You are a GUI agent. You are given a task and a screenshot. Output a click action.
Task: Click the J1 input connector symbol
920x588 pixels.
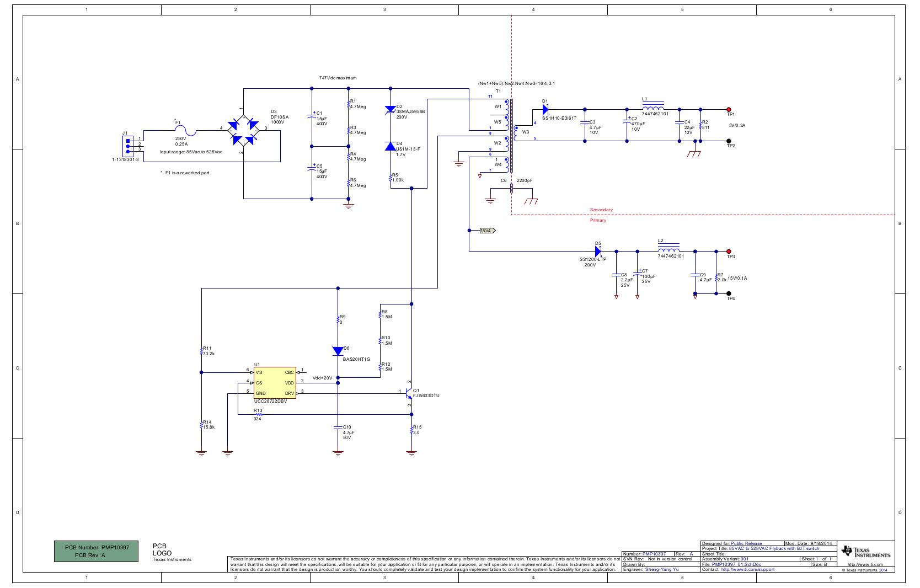point(128,145)
